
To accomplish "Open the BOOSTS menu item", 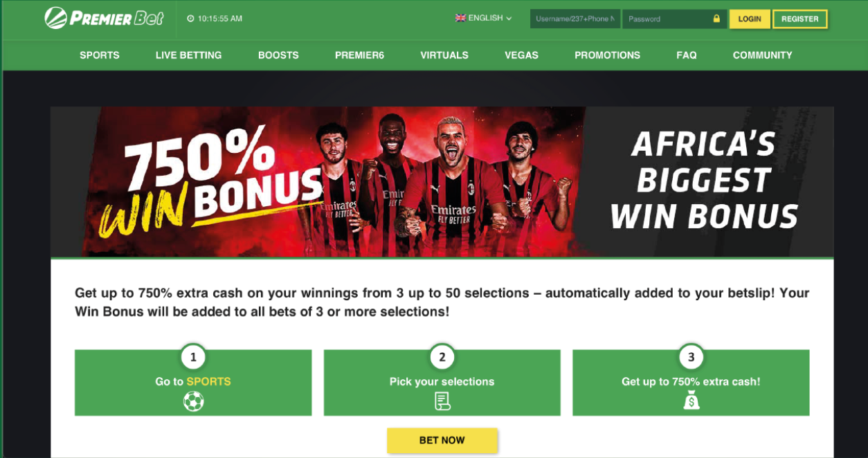I will (278, 55).
